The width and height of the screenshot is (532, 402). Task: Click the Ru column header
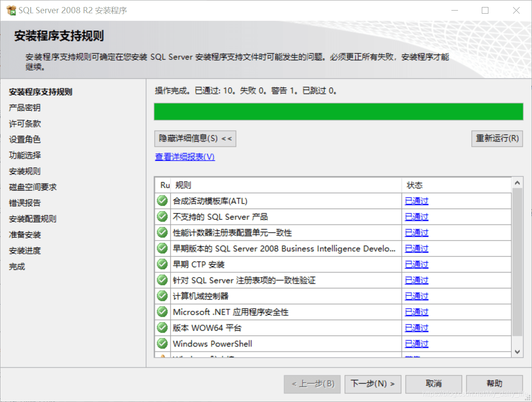click(x=164, y=185)
